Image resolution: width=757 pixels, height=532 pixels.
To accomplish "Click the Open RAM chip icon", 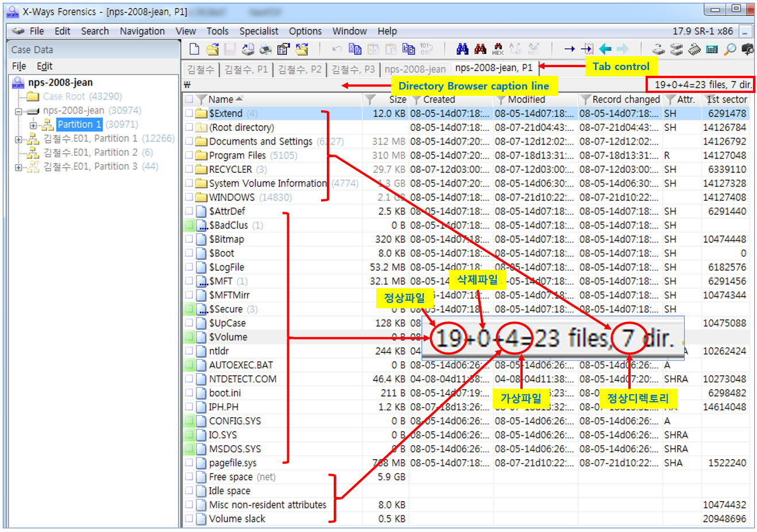I will (x=694, y=49).
